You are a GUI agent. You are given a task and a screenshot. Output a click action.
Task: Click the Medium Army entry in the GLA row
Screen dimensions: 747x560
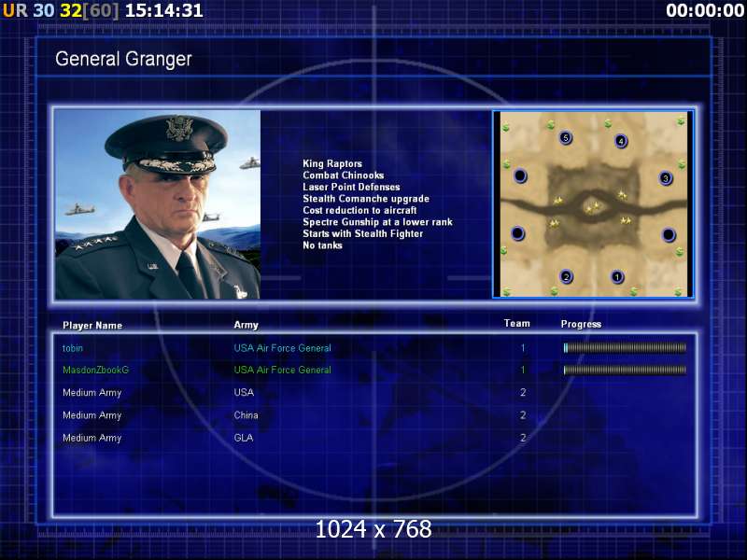pyautogui.click(x=92, y=438)
